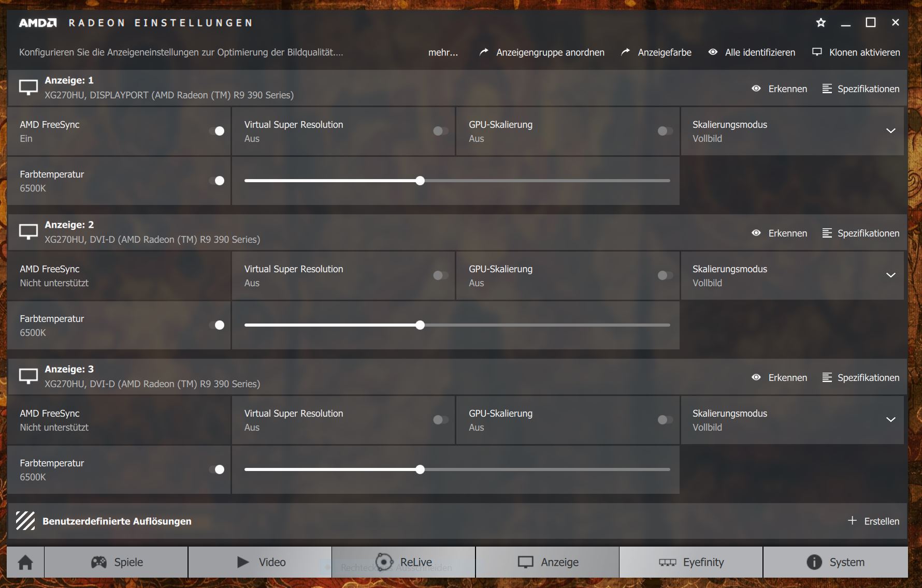This screenshot has width=922, height=588.
Task: Switch to the Video tab
Action: point(260,562)
